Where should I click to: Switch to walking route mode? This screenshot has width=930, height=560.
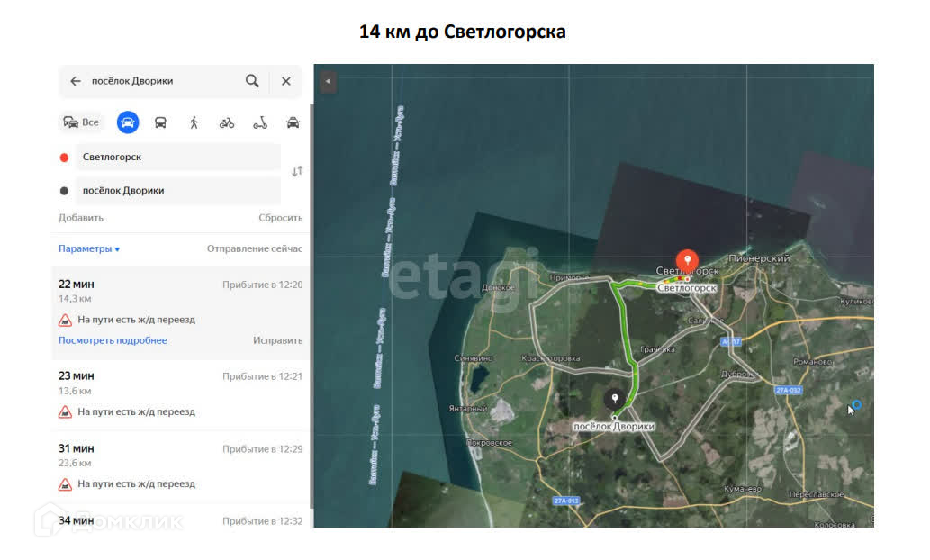[194, 122]
